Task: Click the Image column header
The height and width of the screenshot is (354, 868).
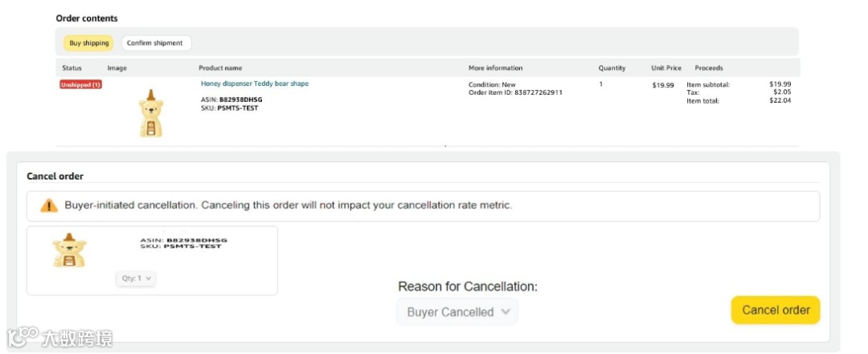Action: 117,68
